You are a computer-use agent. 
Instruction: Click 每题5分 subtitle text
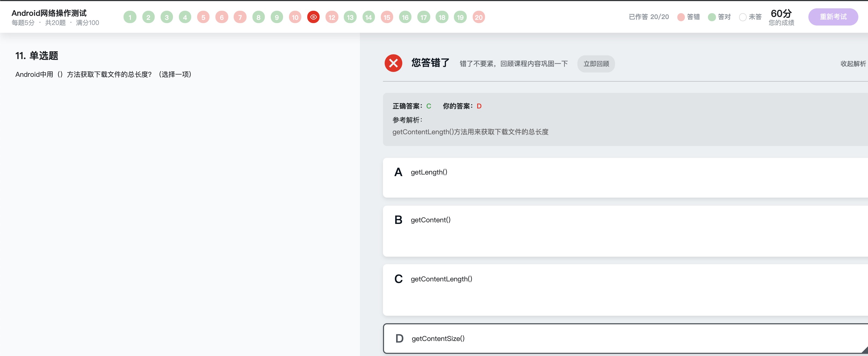click(x=23, y=23)
